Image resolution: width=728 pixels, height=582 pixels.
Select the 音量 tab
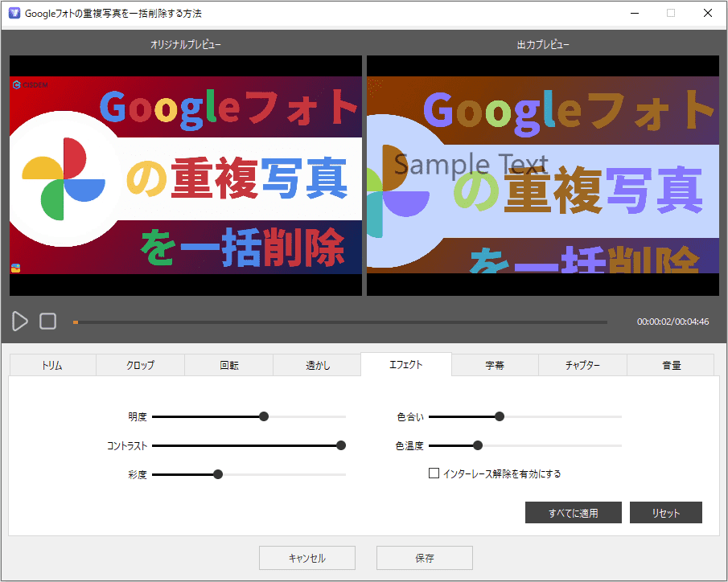coord(671,365)
